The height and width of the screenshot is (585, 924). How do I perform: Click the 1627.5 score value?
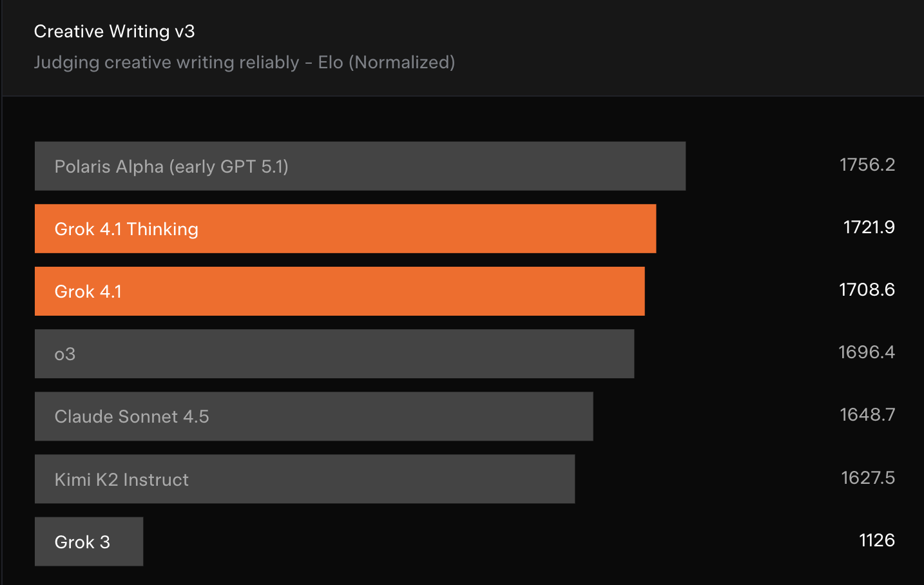pos(867,478)
